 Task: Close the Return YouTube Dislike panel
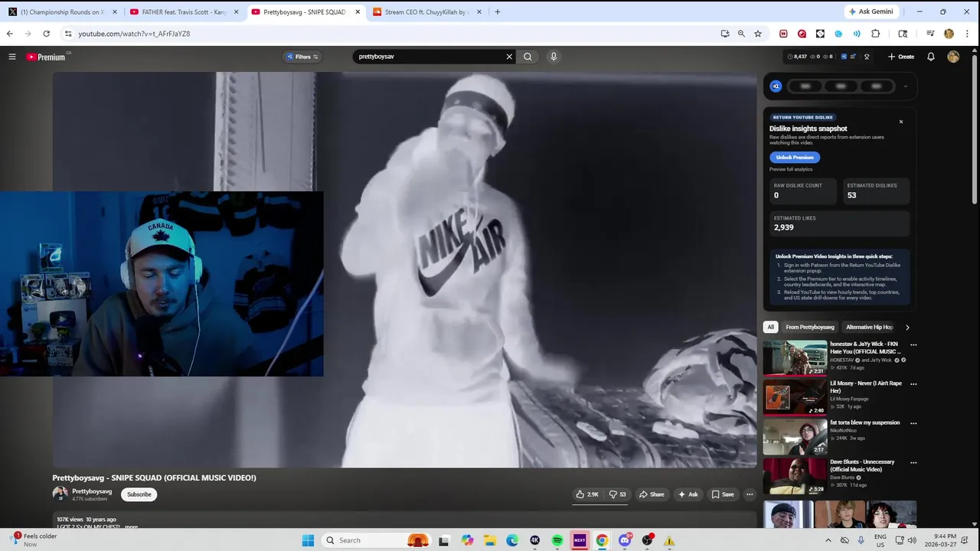901,122
